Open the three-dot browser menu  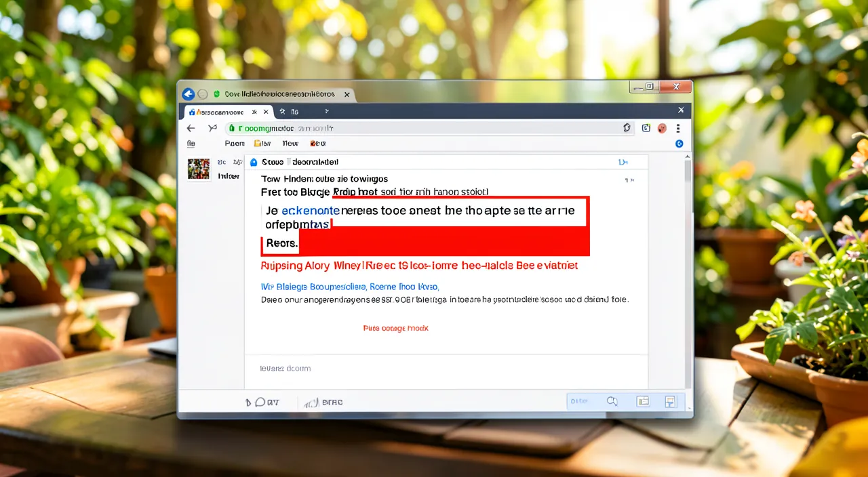(678, 128)
